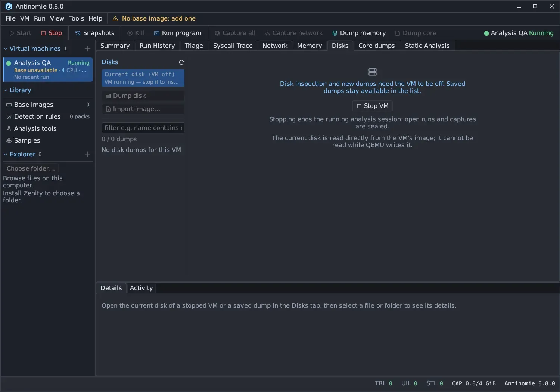The image size is (560, 392).
Task: Open the Run menu
Action: pos(40,18)
